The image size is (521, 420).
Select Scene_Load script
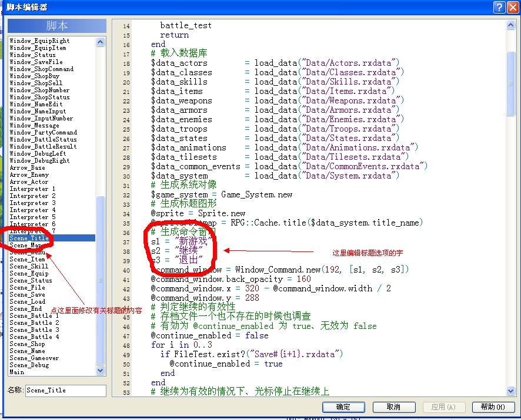27,302
